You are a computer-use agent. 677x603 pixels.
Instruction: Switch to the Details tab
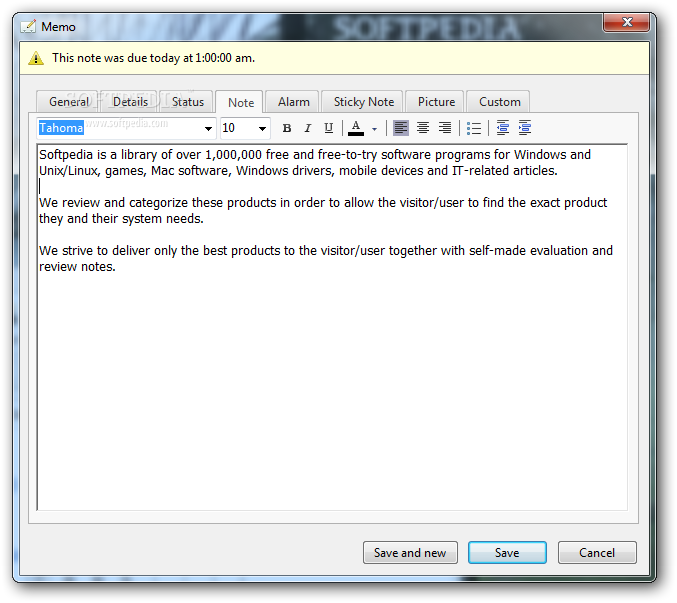(x=130, y=102)
